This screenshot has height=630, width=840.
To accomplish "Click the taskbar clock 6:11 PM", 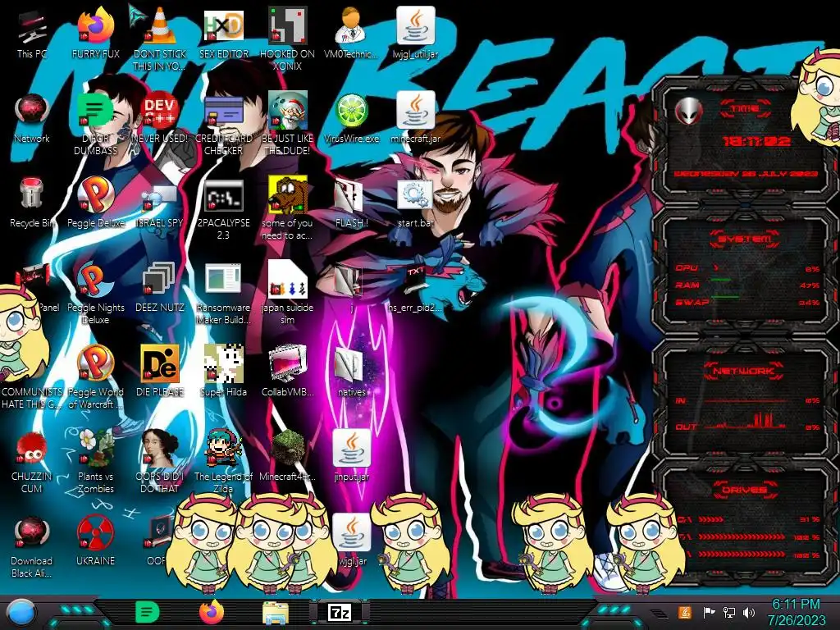I will pyautogui.click(x=796, y=612).
